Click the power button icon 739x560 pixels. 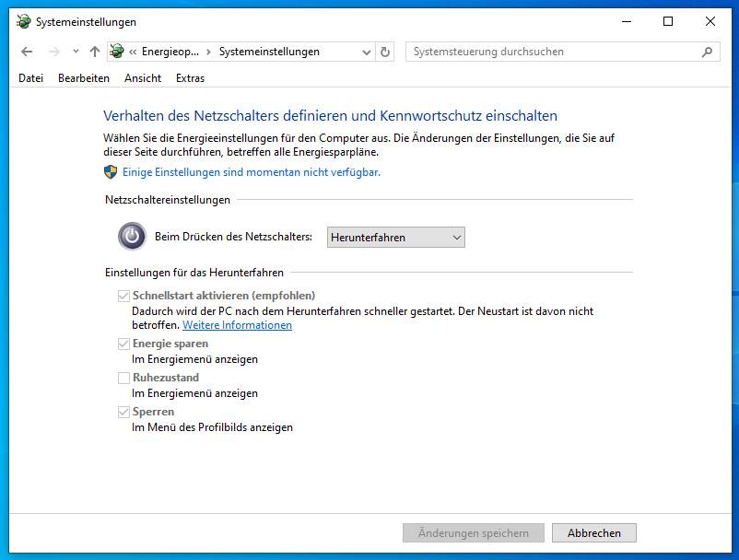pyautogui.click(x=132, y=237)
